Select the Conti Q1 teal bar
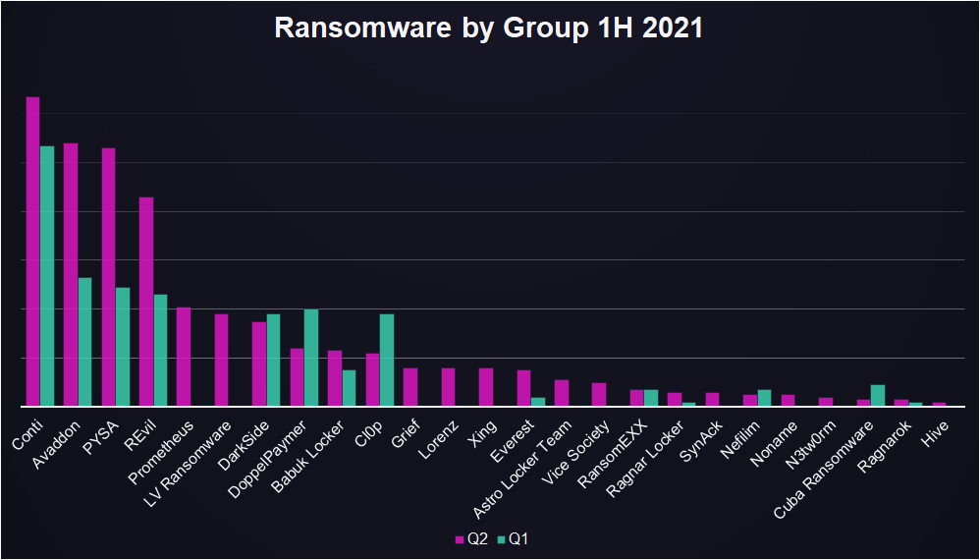This screenshot has width=980, height=560. pos(47,276)
